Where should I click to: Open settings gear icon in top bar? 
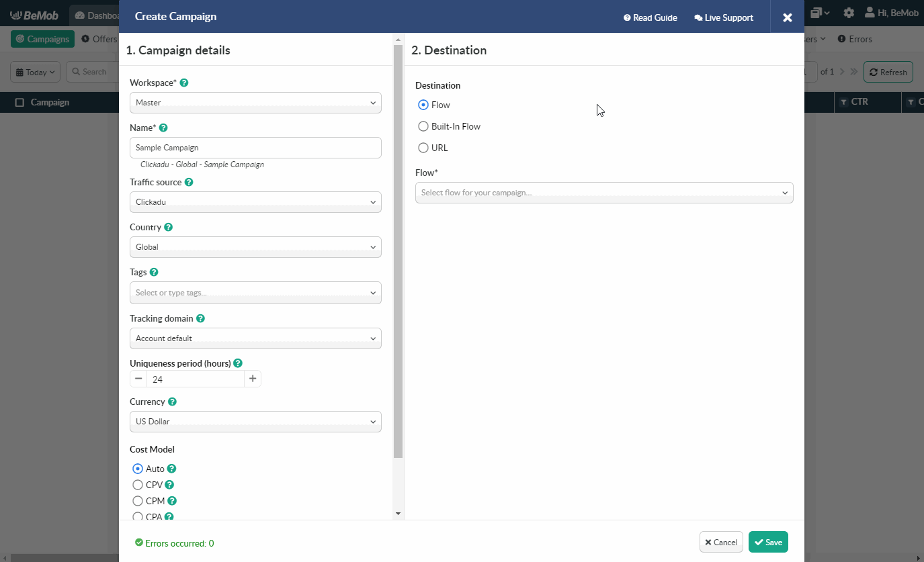pyautogui.click(x=849, y=13)
